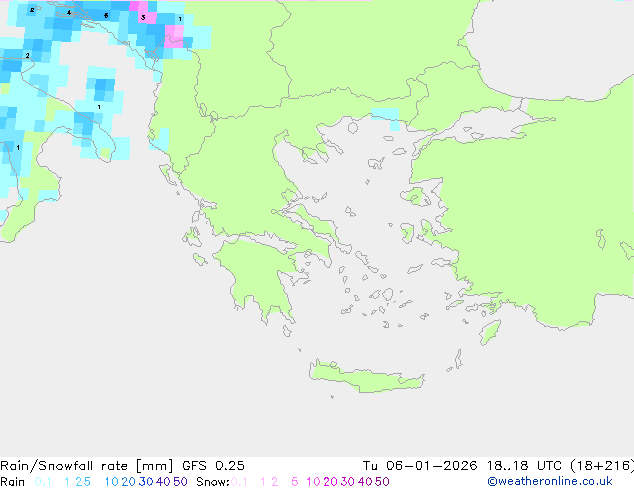Image resolution: width=634 pixels, height=490 pixels.
Task: Click the Snow legend value 20
Action: click(x=330, y=482)
